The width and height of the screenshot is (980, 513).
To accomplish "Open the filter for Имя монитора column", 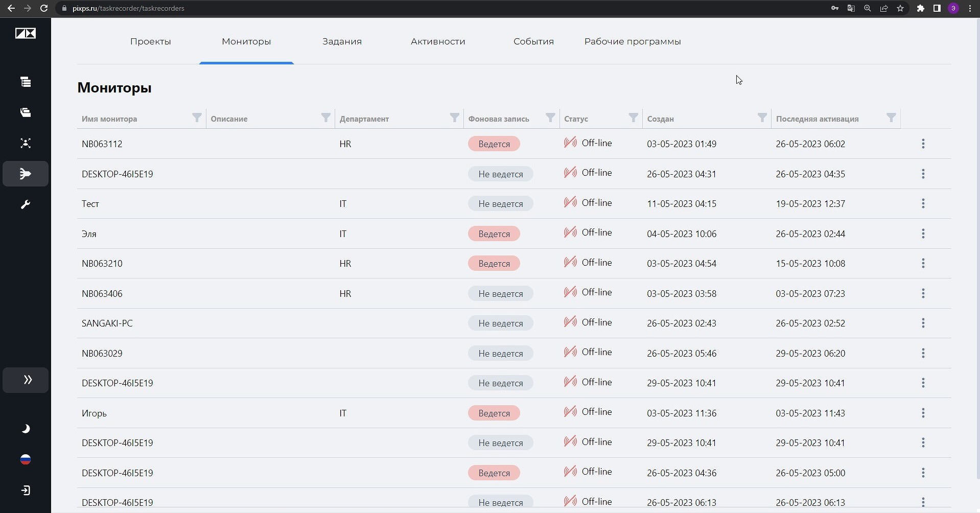I will click(x=197, y=118).
